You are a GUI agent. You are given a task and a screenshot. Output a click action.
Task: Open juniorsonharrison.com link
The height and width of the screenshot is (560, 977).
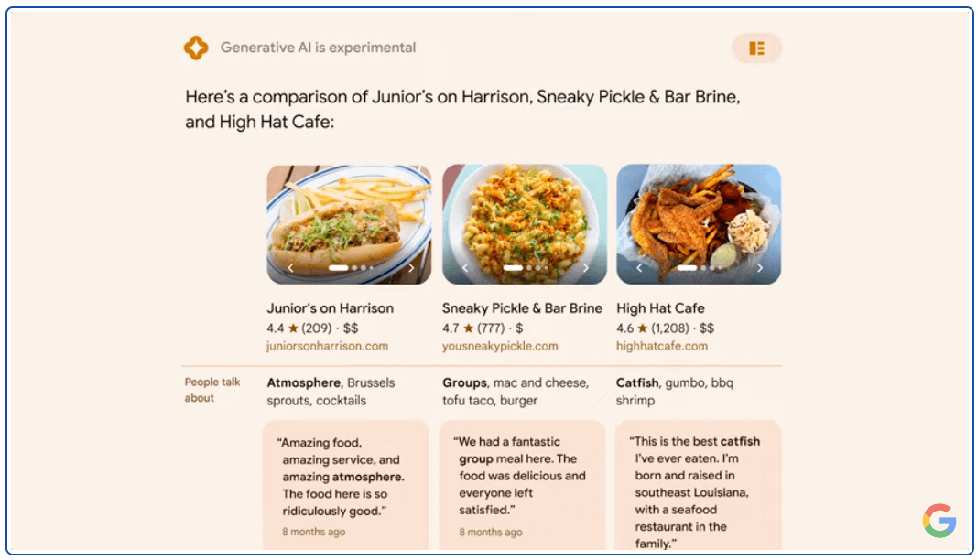(x=327, y=346)
